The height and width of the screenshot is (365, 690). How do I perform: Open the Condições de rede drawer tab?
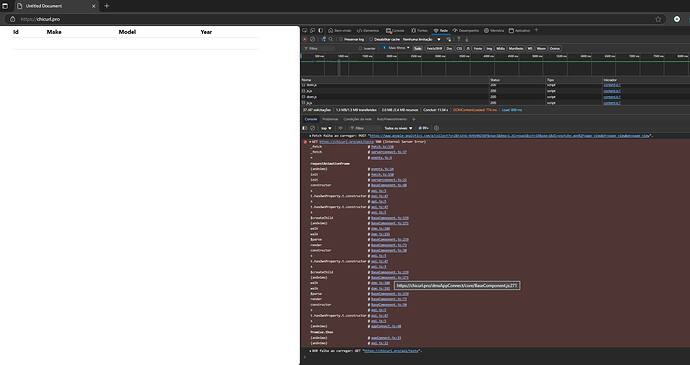[357, 119]
